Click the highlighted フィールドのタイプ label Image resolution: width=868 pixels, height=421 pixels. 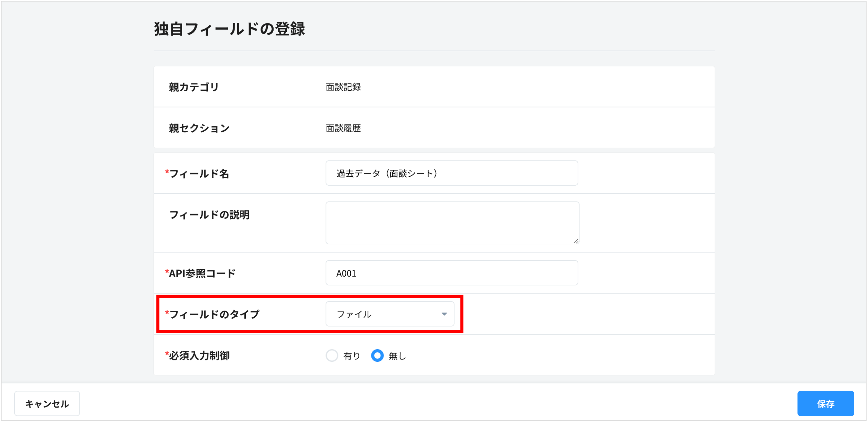(x=214, y=314)
